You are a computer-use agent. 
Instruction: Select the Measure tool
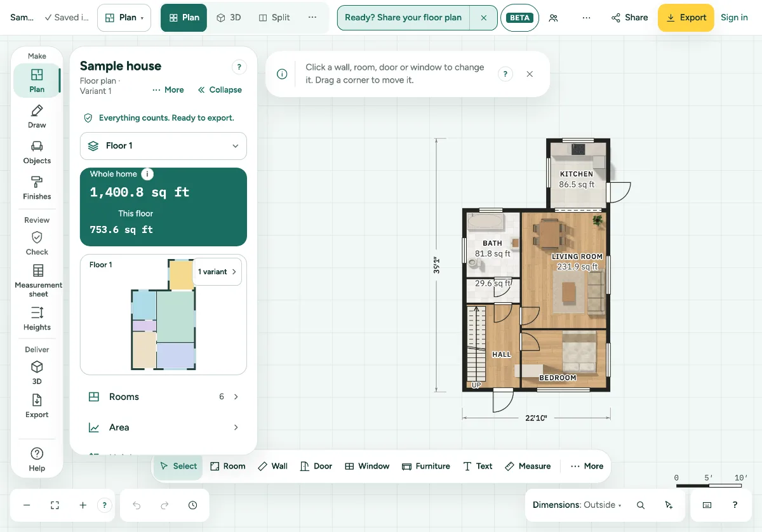pos(528,466)
